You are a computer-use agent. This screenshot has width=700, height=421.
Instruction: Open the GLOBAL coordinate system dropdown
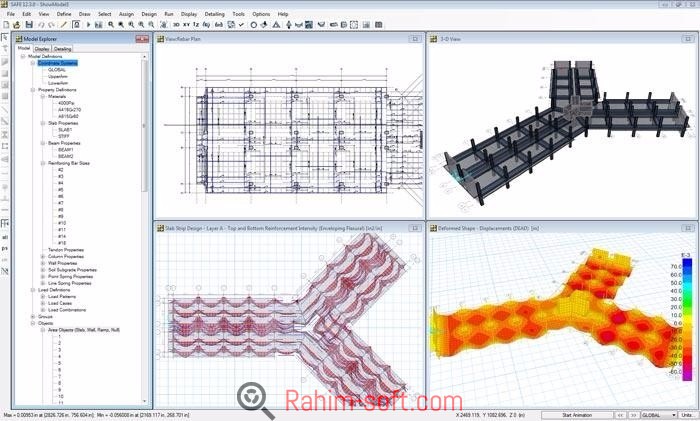click(658, 415)
